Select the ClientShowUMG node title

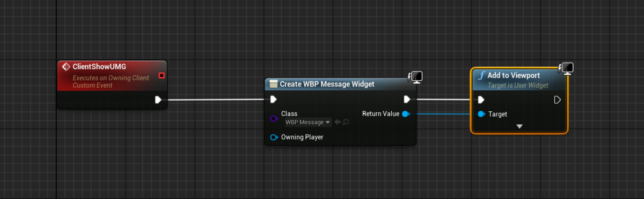[x=99, y=67]
